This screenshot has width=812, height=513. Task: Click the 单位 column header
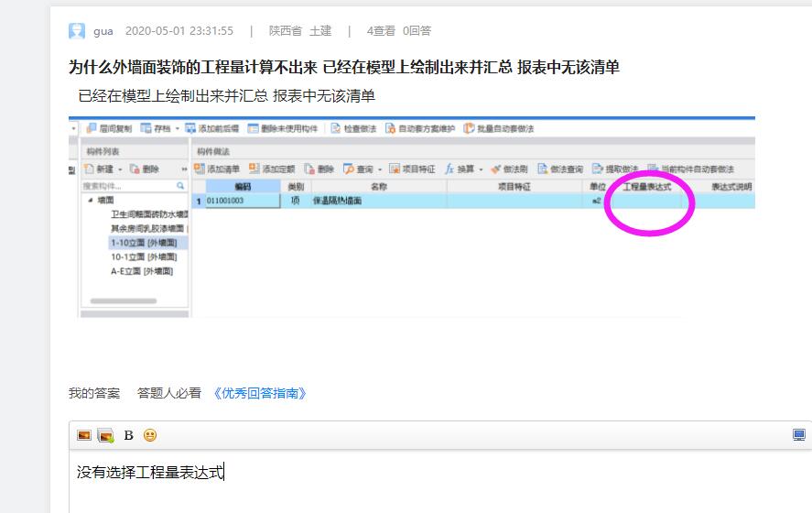click(597, 187)
